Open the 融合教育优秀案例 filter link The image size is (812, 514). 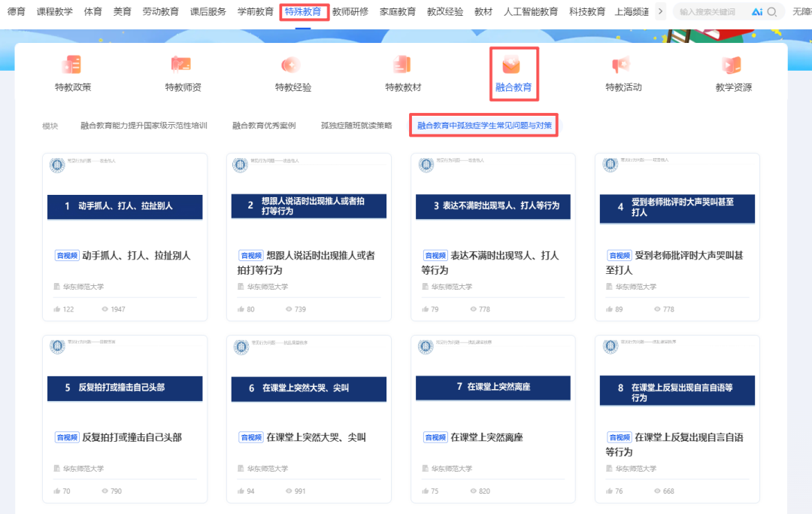click(264, 125)
